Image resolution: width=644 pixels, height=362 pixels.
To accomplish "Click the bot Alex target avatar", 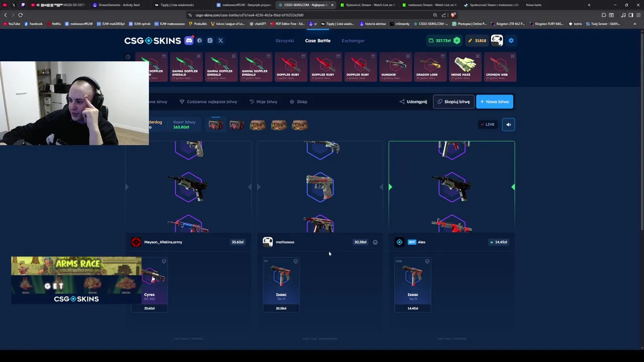I will [399, 242].
